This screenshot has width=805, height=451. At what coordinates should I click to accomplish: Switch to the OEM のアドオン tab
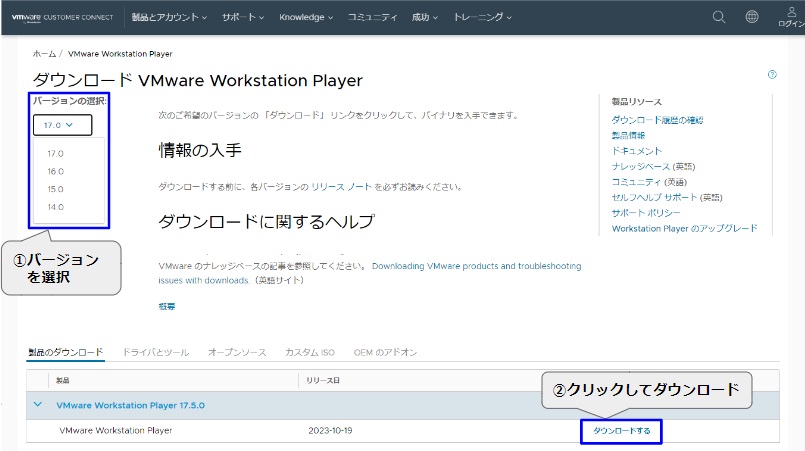point(385,352)
